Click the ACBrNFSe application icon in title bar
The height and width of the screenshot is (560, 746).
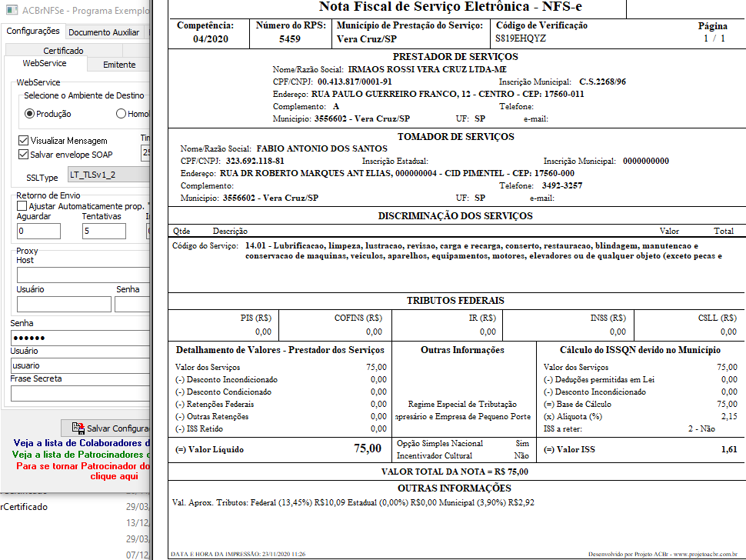click(12, 9)
